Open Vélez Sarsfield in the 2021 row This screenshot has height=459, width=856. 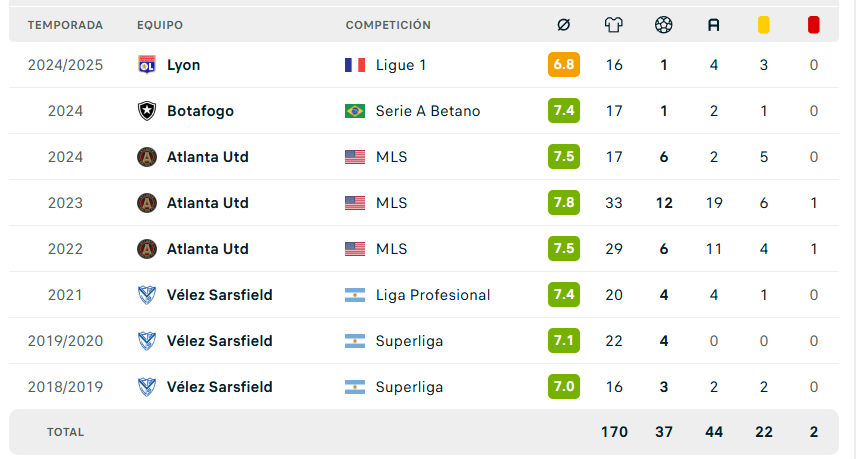click(x=219, y=295)
